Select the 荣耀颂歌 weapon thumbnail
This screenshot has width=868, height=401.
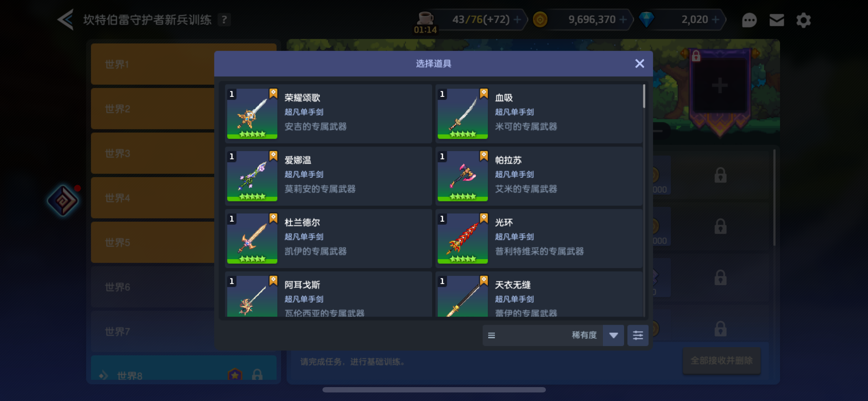[x=252, y=114]
